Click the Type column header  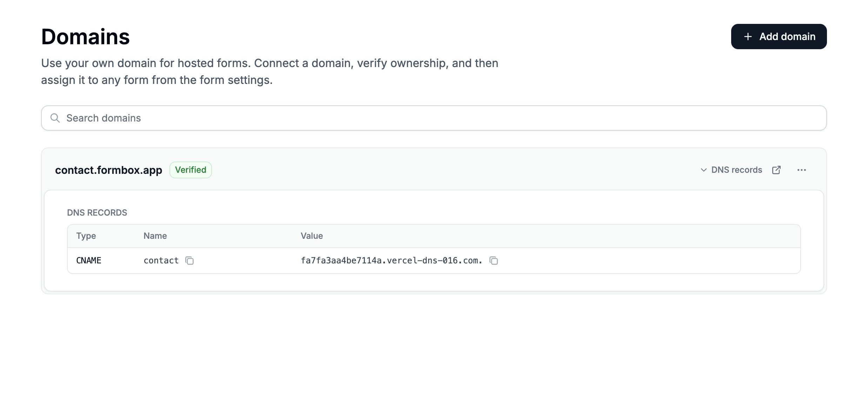point(86,236)
